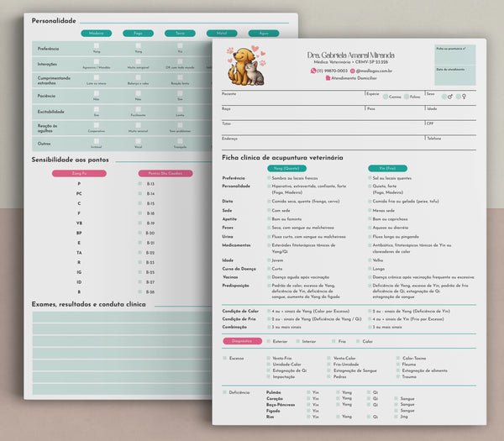Tick the Excesso checkbox

[x=224, y=358]
